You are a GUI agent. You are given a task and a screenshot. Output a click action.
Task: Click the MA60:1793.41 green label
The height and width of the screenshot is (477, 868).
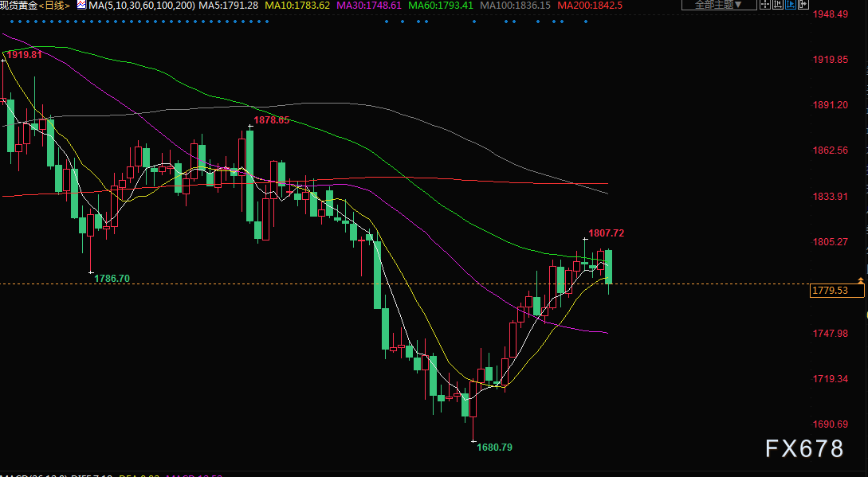click(441, 6)
